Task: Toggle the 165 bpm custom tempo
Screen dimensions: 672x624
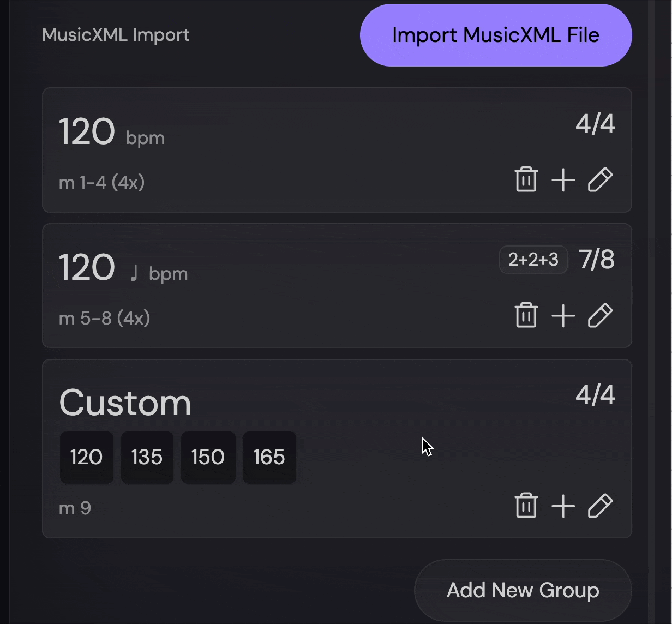Action: pos(269,458)
